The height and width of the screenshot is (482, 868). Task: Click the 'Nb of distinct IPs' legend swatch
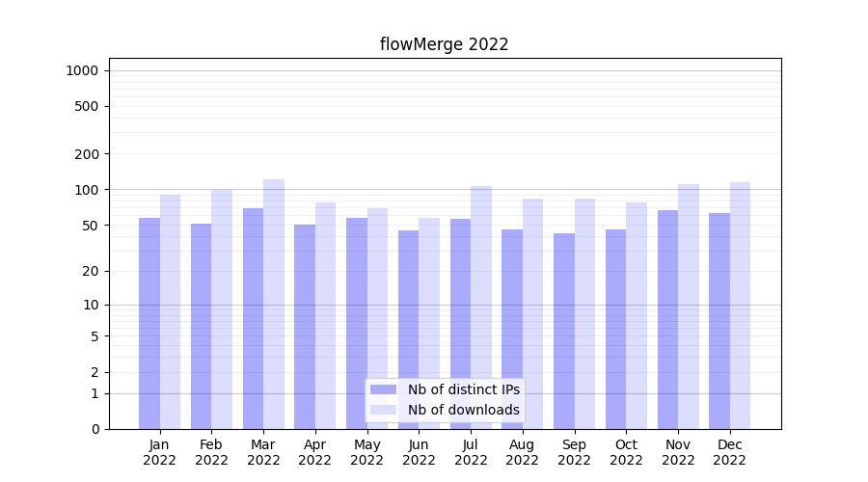tap(383, 389)
